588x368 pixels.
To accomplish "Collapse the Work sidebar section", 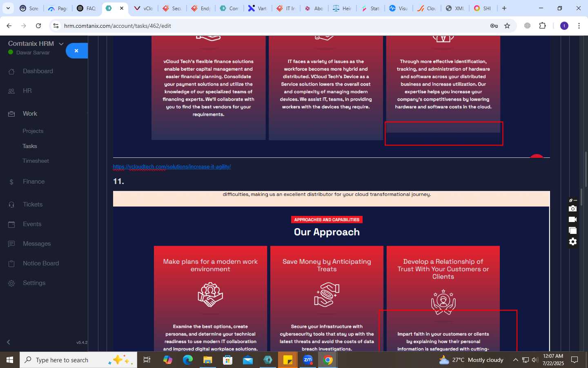I will [30, 114].
